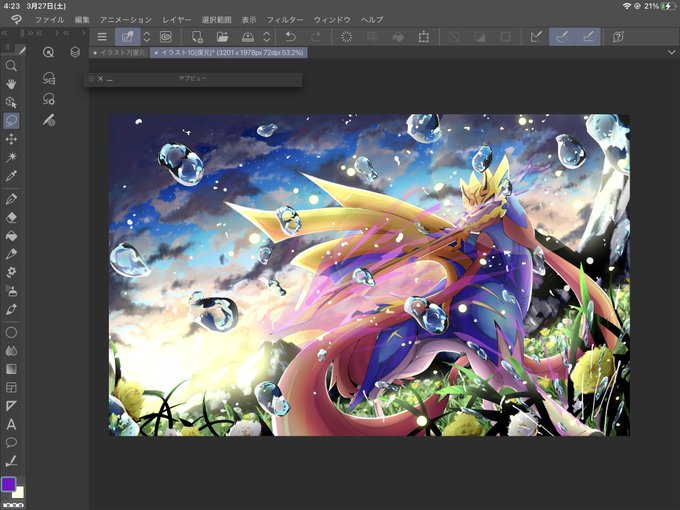The height and width of the screenshot is (510, 680).
Task: Select the Blend tool
Action: click(x=11, y=351)
